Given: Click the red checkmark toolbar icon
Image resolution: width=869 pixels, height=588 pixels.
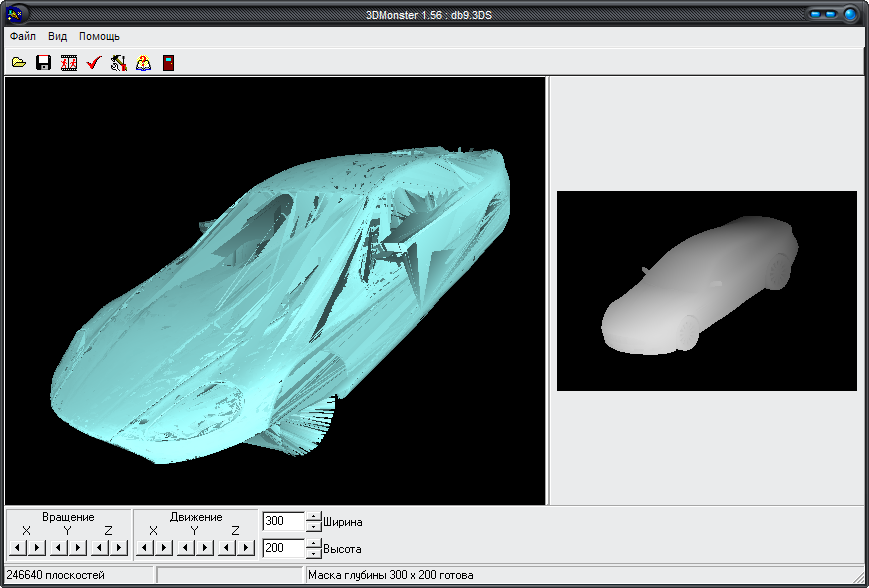Looking at the screenshot, I should 94,63.
